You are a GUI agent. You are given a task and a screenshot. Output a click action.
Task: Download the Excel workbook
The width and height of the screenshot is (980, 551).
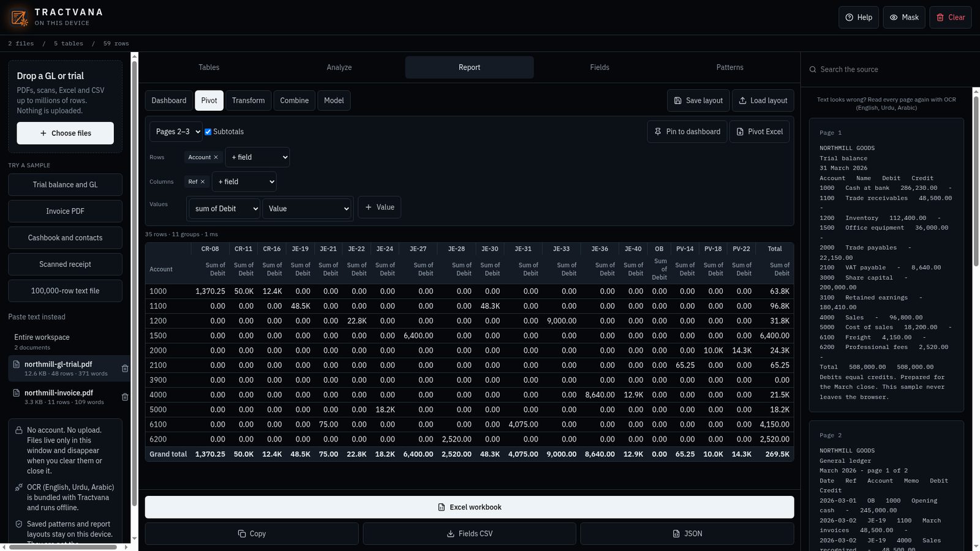pos(469,507)
